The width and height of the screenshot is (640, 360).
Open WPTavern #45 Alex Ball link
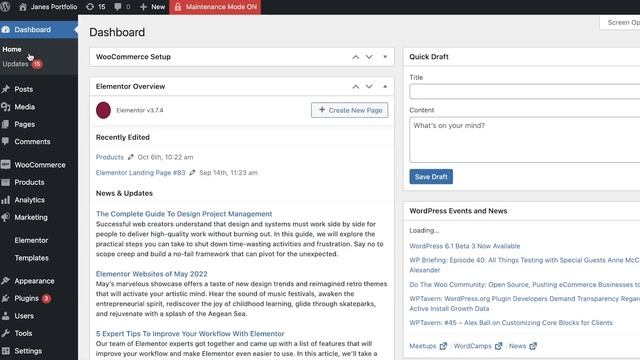coord(511,322)
